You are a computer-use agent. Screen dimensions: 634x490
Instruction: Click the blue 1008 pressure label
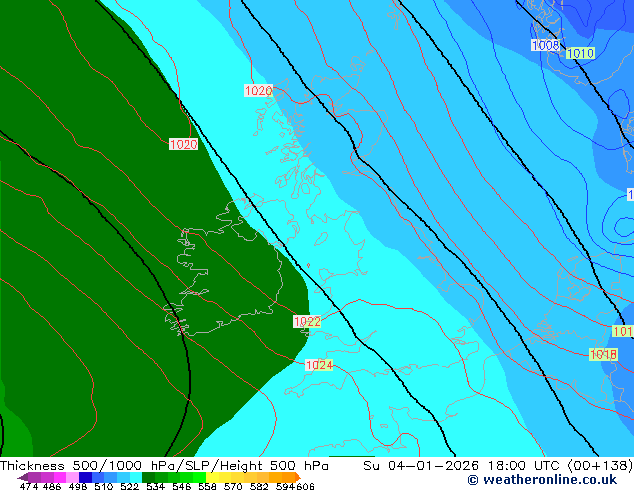pyautogui.click(x=545, y=45)
